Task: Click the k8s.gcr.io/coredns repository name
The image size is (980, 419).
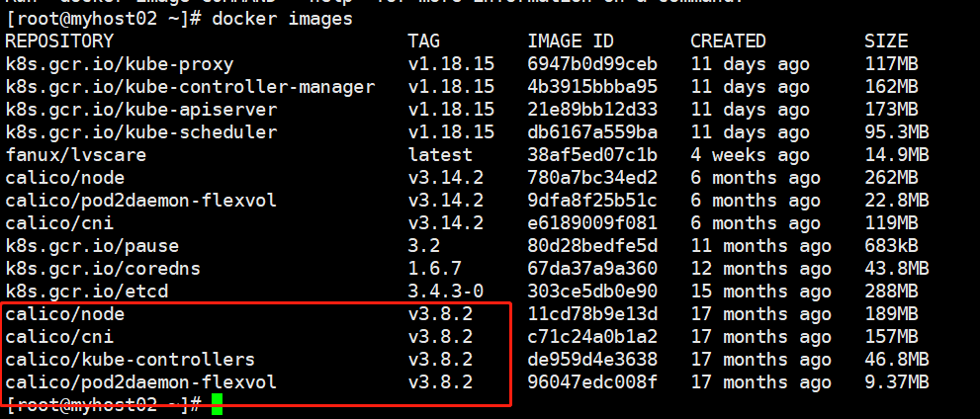Action: click(103, 269)
